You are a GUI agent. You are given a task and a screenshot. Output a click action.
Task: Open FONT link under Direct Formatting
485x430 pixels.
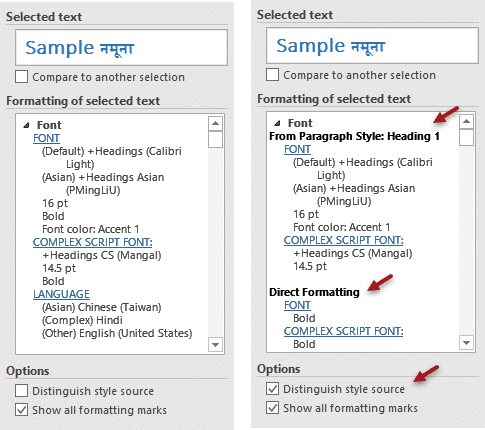point(297,305)
